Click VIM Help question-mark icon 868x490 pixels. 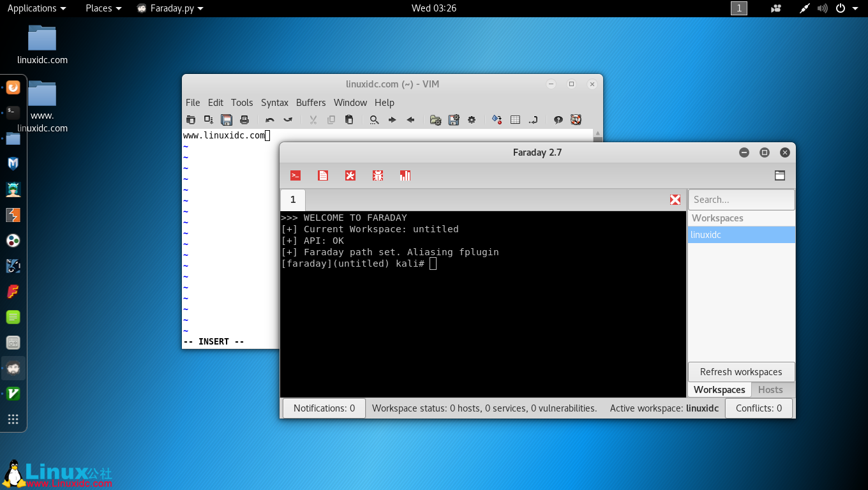click(x=558, y=119)
